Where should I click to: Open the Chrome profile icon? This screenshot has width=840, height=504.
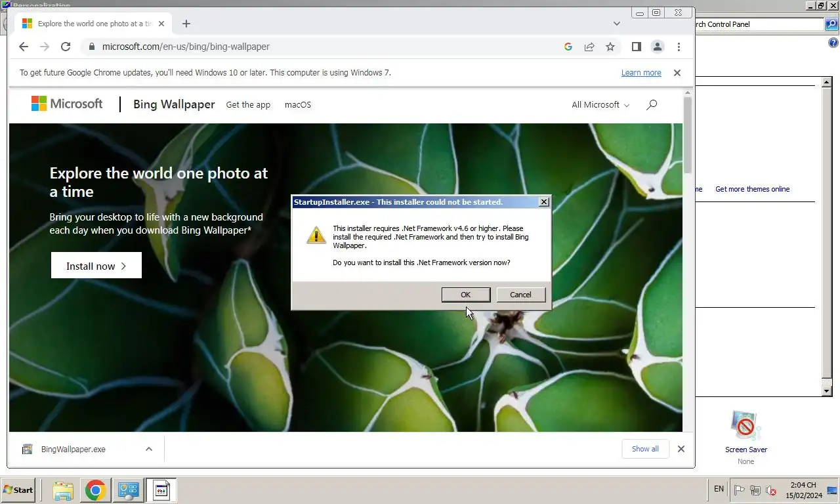click(x=657, y=47)
